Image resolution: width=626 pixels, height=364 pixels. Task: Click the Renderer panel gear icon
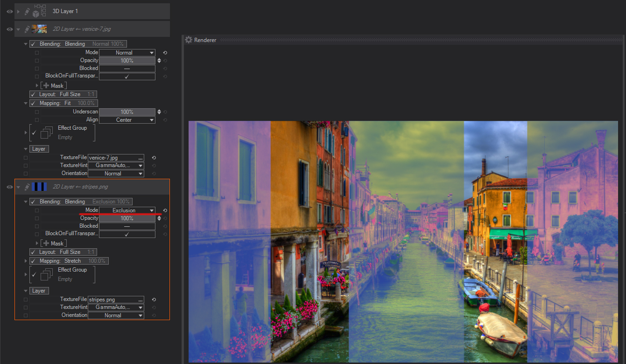189,40
